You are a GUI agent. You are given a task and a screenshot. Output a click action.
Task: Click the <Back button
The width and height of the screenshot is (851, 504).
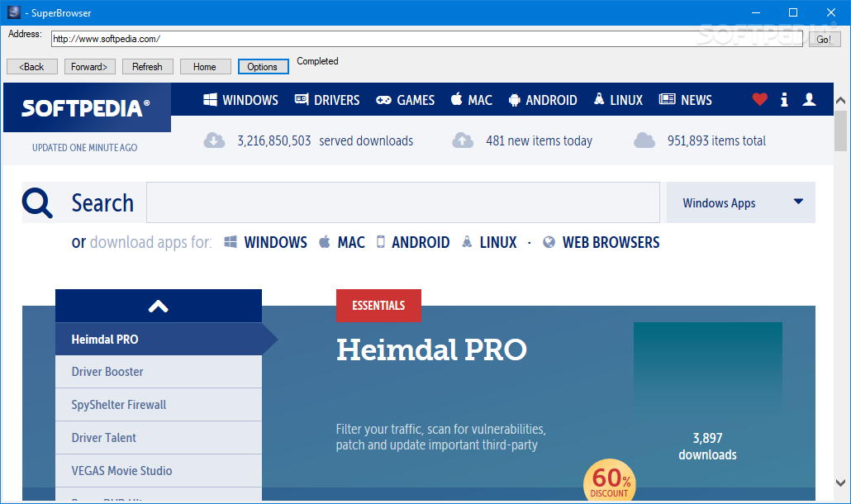(32, 67)
